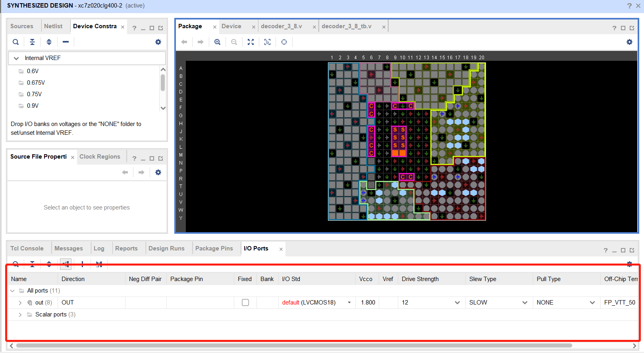The height and width of the screenshot is (353, 644).
Task: Open Slew Type dropdown showing SLOW
Action: pyautogui.click(x=525, y=303)
